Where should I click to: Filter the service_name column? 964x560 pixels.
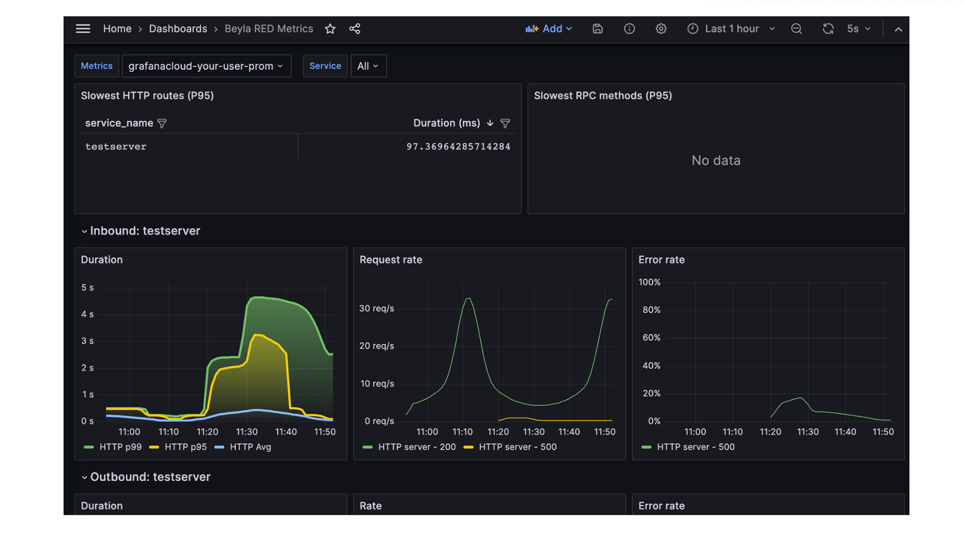[162, 123]
